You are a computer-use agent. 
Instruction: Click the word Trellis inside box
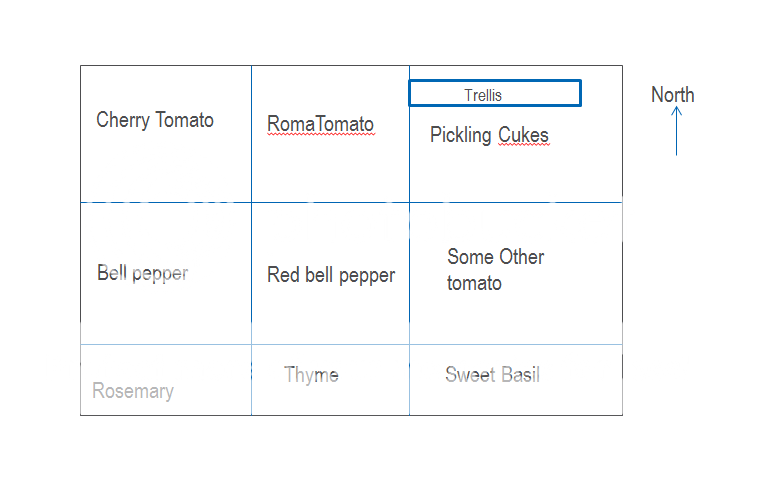483,95
